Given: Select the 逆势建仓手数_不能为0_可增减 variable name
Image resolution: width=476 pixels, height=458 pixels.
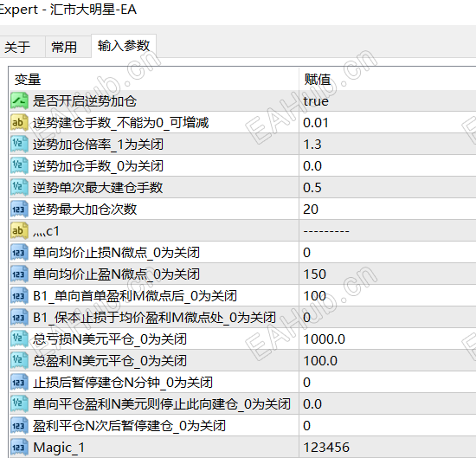Looking at the screenshot, I should (121, 123).
